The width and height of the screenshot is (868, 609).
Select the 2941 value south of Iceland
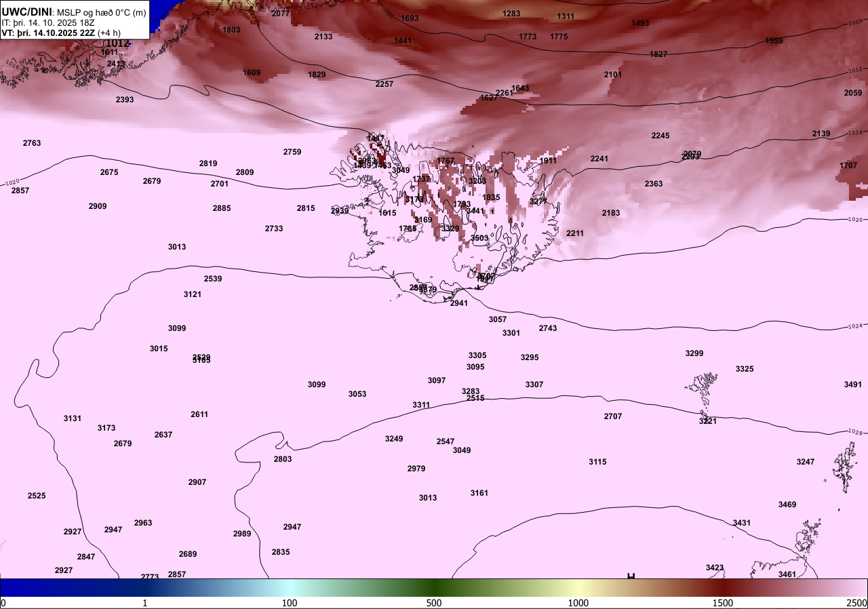click(459, 303)
